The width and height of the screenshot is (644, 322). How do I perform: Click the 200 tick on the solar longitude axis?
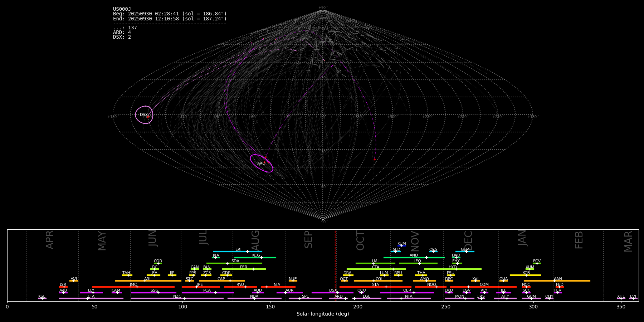[x=358, y=307]
